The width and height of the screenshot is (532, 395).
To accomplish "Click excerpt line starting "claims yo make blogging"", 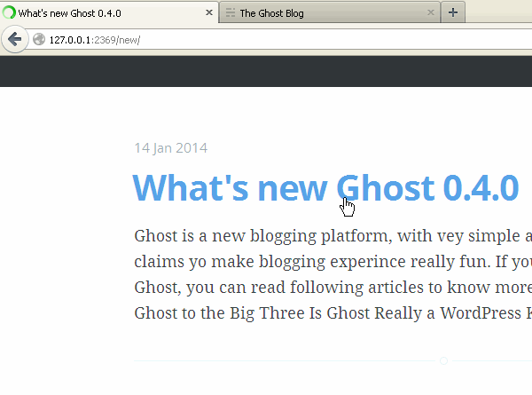I will tap(332, 262).
